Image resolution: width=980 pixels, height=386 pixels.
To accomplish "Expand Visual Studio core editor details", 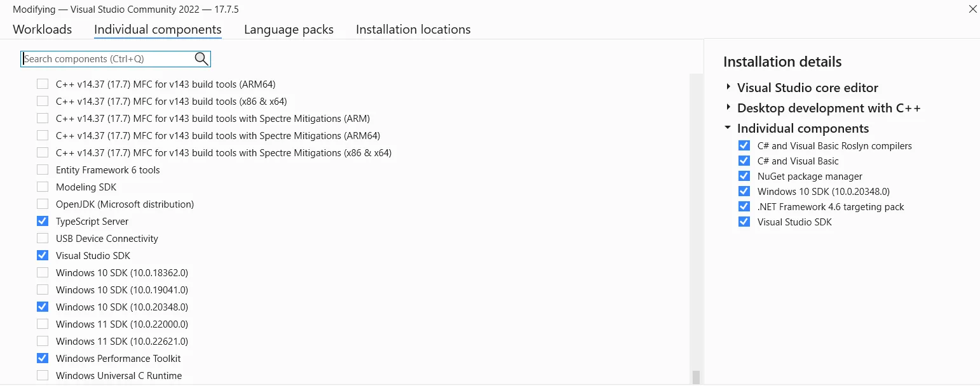I will point(728,87).
